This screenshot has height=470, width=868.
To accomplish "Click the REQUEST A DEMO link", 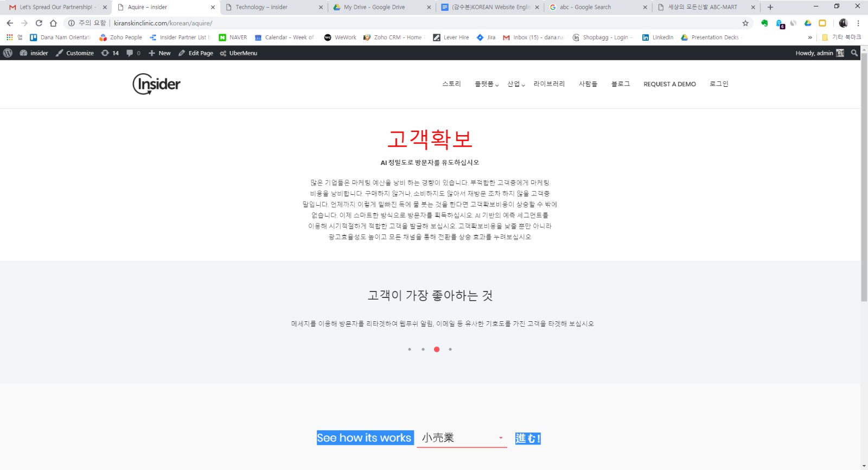I will 669,84.
